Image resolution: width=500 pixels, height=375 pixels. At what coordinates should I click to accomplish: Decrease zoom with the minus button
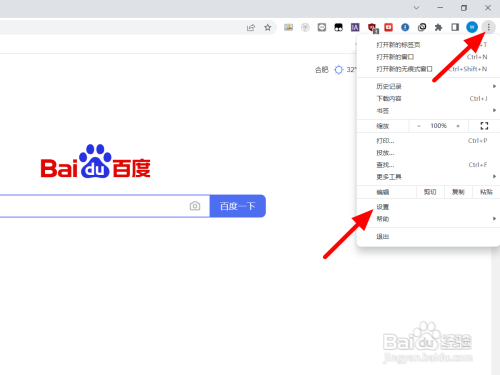419,126
